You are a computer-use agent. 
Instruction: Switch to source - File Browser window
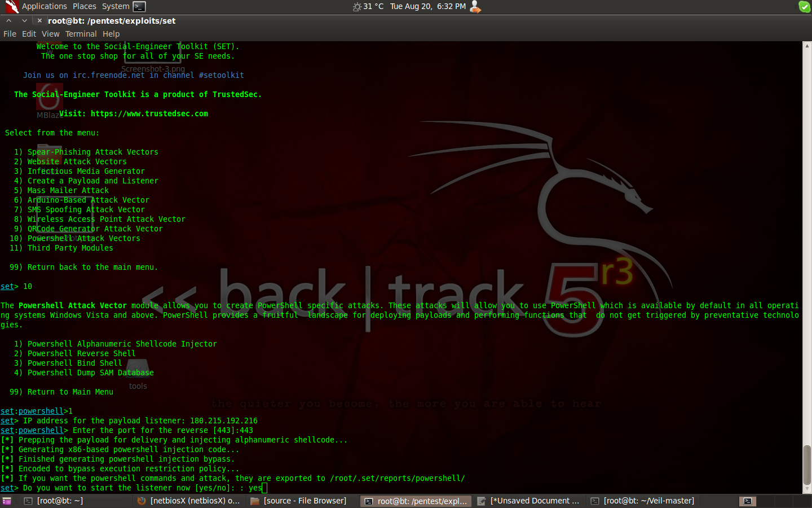(x=303, y=501)
